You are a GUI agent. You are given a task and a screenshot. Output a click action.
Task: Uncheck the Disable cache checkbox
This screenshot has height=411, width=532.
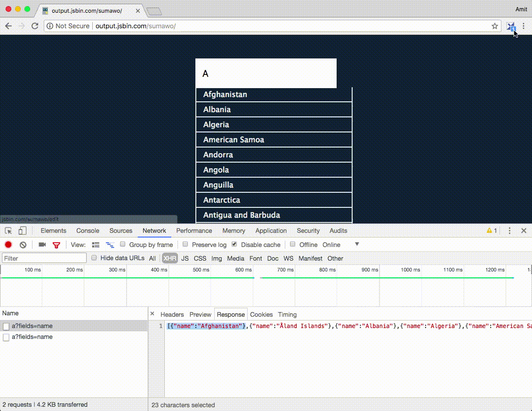[234, 244]
